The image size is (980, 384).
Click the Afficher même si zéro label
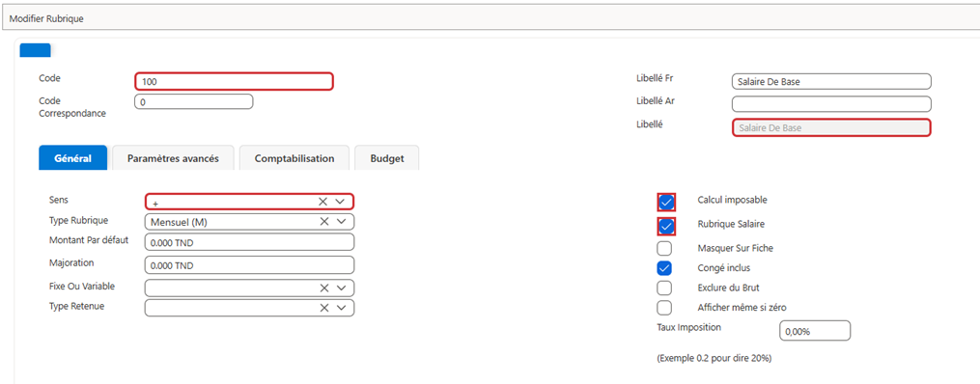(742, 307)
